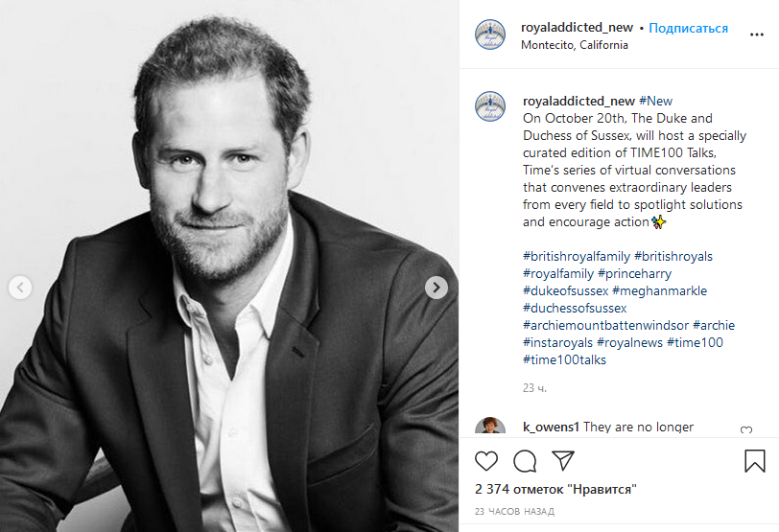This screenshot has height=532, width=779.
Task: Open comments via speech bubble icon
Action: [525, 461]
